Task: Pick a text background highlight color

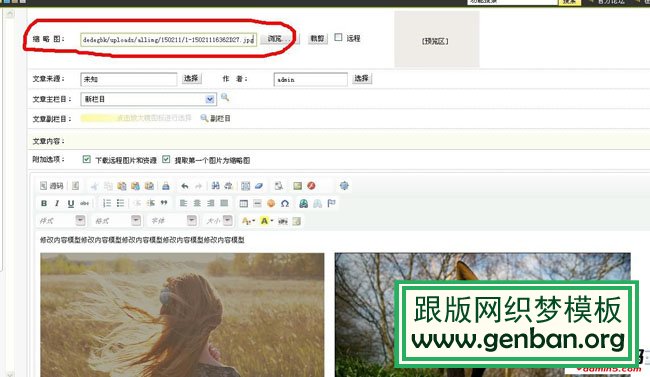Action: pyautogui.click(x=266, y=221)
